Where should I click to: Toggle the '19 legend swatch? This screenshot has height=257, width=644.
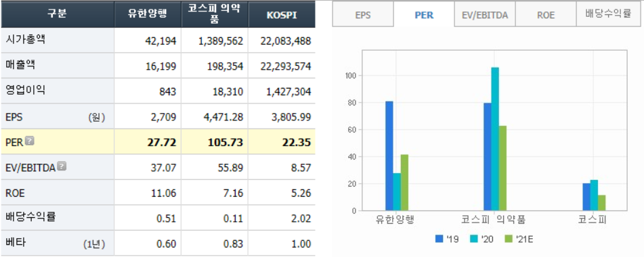pyautogui.click(x=439, y=239)
